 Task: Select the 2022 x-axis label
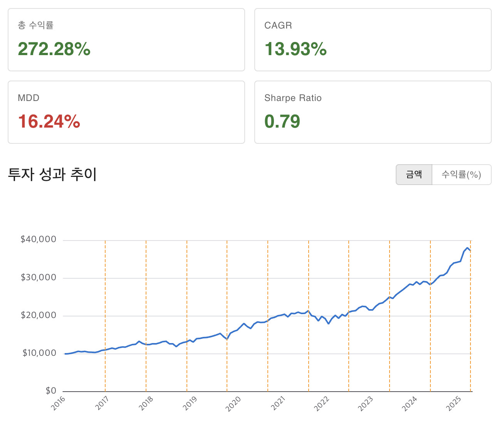coord(321,403)
